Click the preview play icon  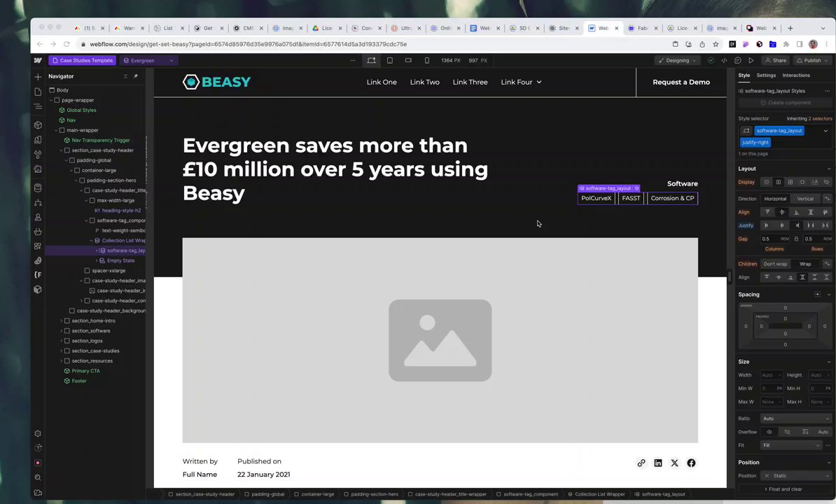pos(751,61)
